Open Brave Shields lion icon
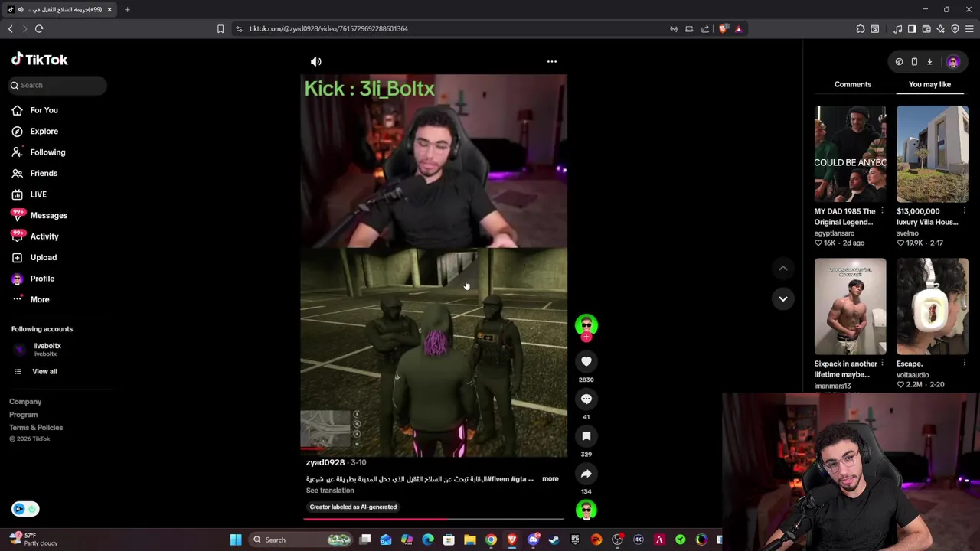 [x=723, y=28]
